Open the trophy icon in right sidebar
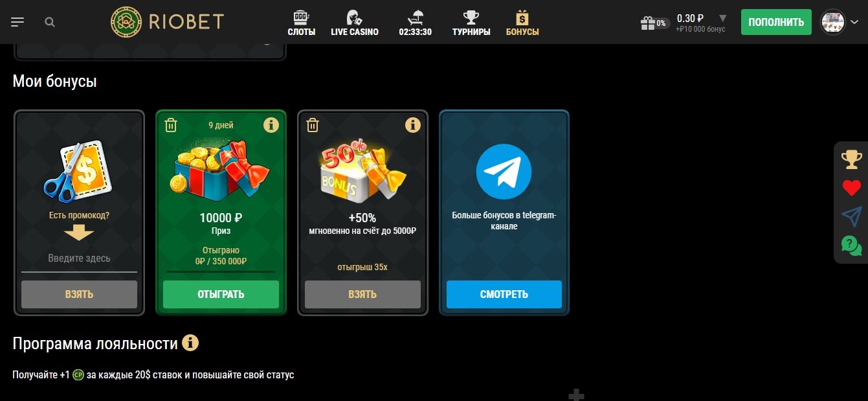Image resolution: width=868 pixels, height=401 pixels. click(852, 159)
